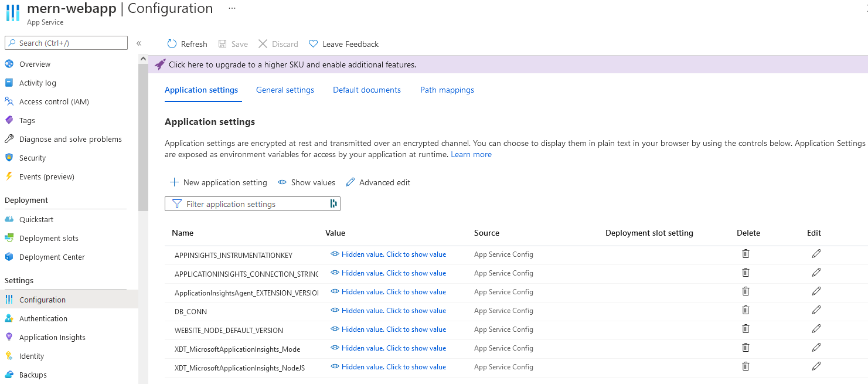Reveal hidden value for DB_CONN
The height and width of the screenshot is (384, 868).
[x=393, y=311]
